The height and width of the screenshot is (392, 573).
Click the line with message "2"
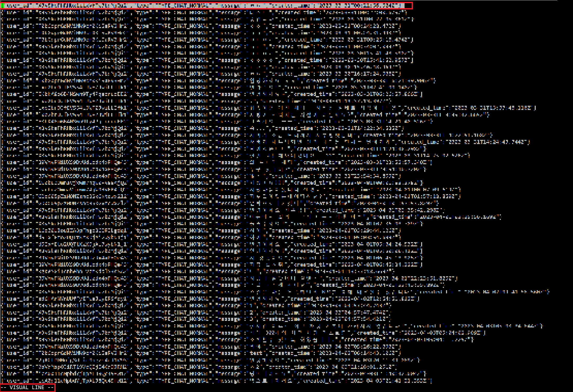pos(195,312)
